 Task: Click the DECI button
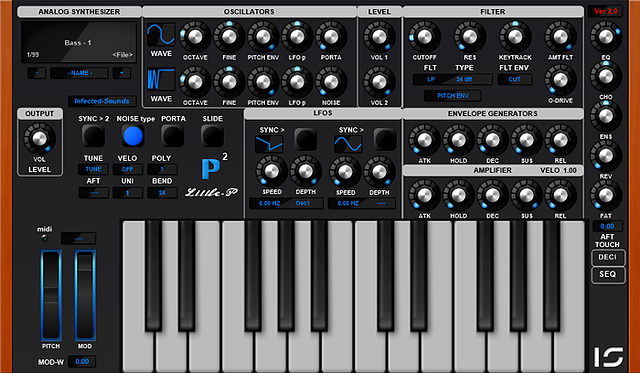click(608, 257)
